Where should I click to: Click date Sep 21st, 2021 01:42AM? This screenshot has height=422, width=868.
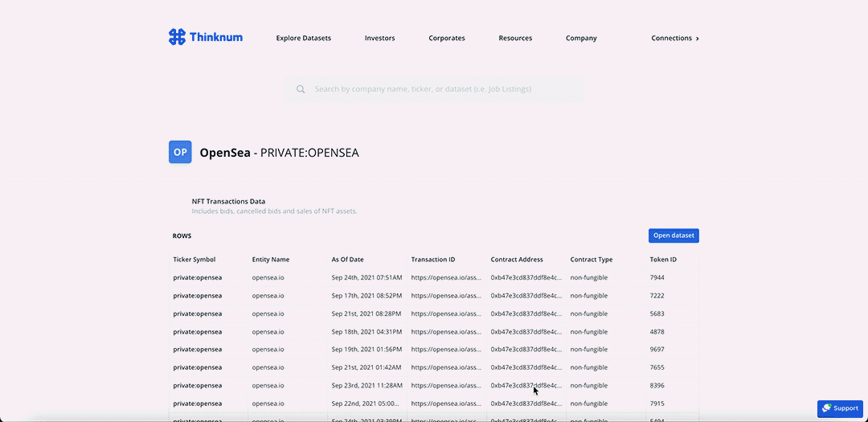click(x=366, y=367)
